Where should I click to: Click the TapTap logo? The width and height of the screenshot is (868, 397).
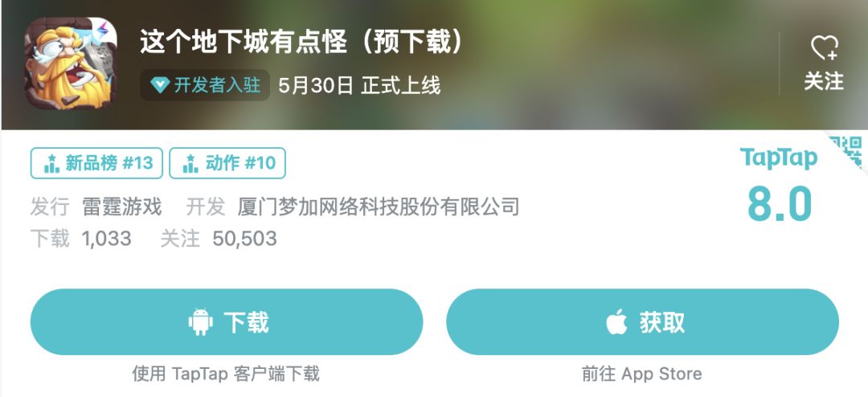click(779, 158)
